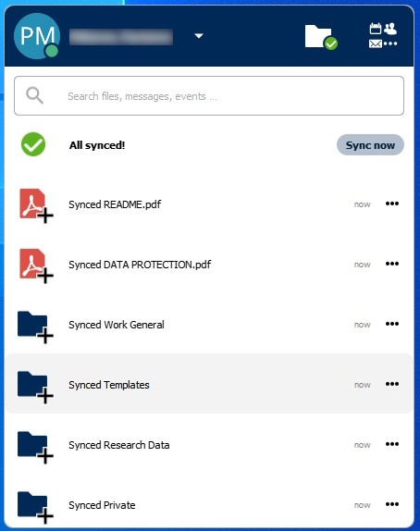The width and height of the screenshot is (420, 531).
Task: Click the search files input field
Action: (x=209, y=96)
